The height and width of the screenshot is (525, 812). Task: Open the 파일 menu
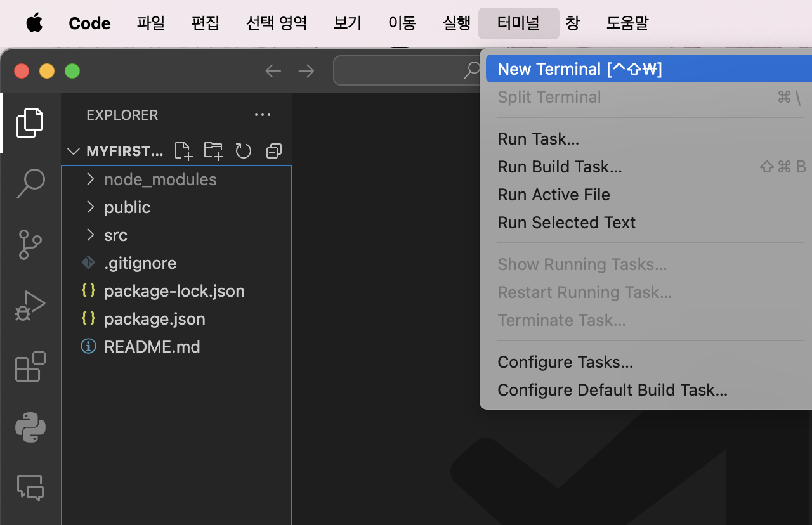click(x=151, y=23)
